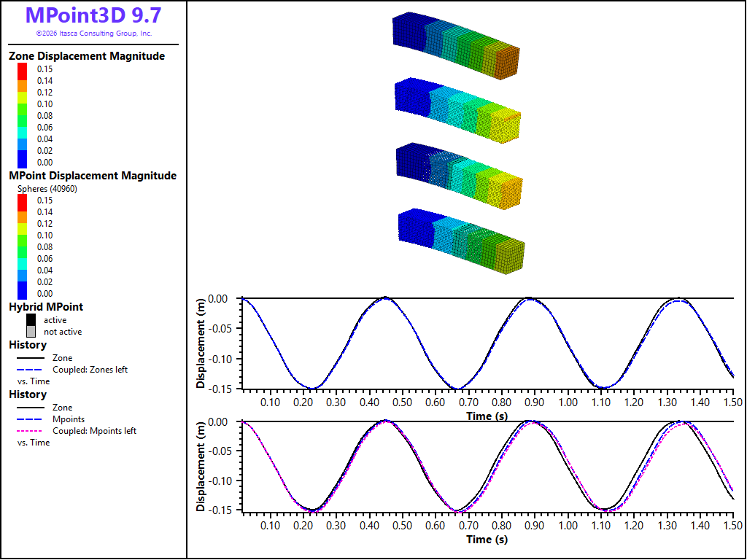The height and width of the screenshot is (560, 747).
Task: Click the 'Coupled: Mpoints left' legend entry
Action: click(94, 431)
